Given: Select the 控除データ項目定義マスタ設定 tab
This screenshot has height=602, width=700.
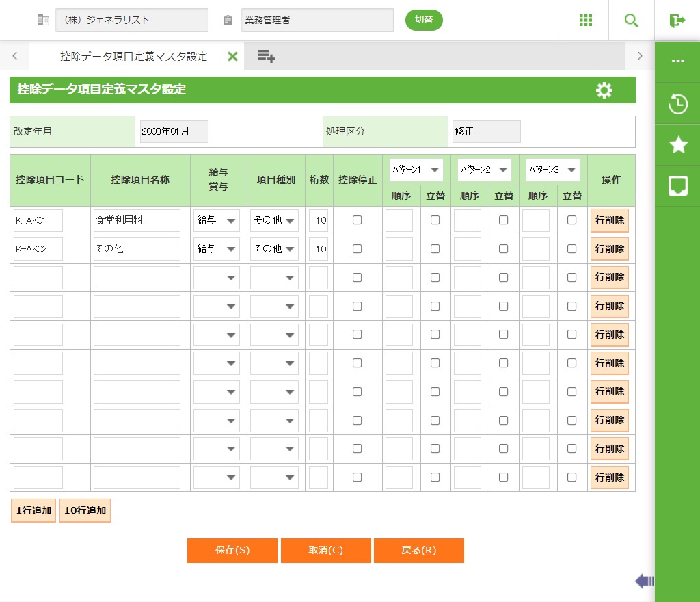Looking at the screenshot, I should 133,57.
